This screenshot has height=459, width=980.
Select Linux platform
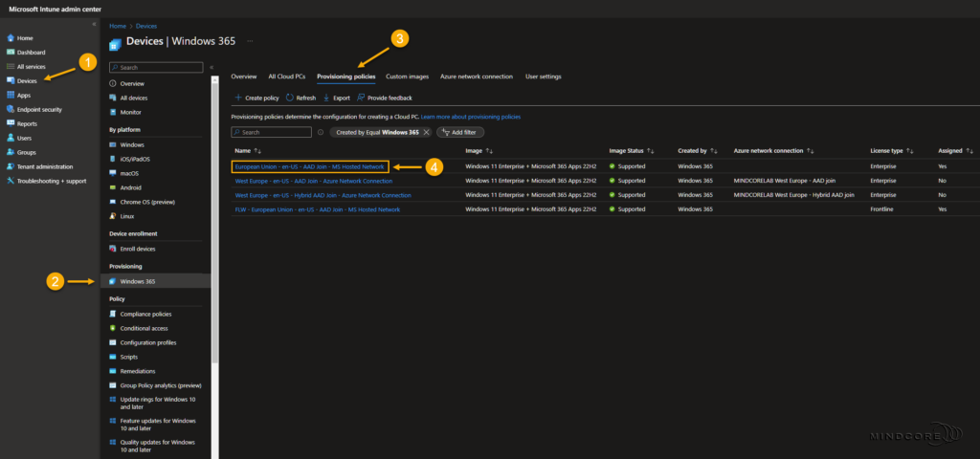click(127, 216)
